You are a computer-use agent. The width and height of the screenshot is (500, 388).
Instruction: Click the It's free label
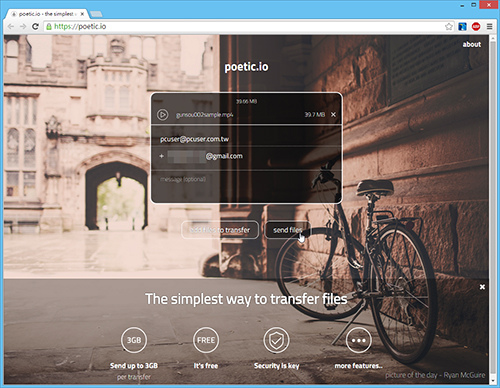tap(206, 366)
